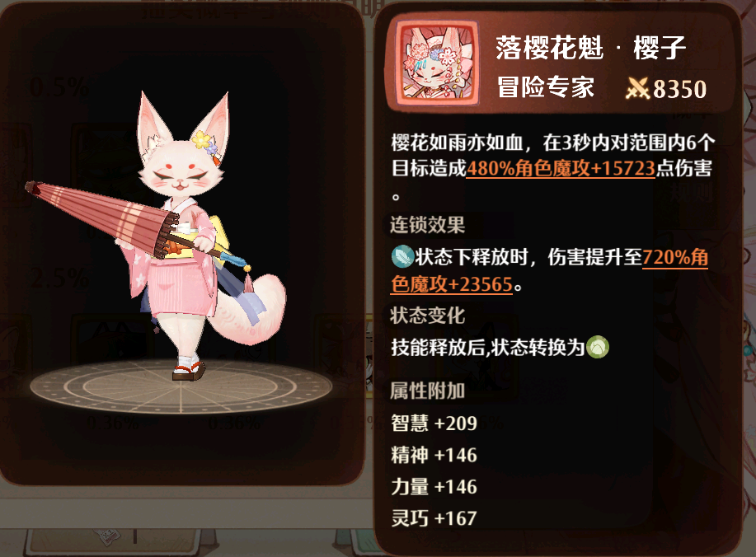Screen dimensions: 756x557
Task: Click the crossed swords combat power icon
Action: coord(637,89)
